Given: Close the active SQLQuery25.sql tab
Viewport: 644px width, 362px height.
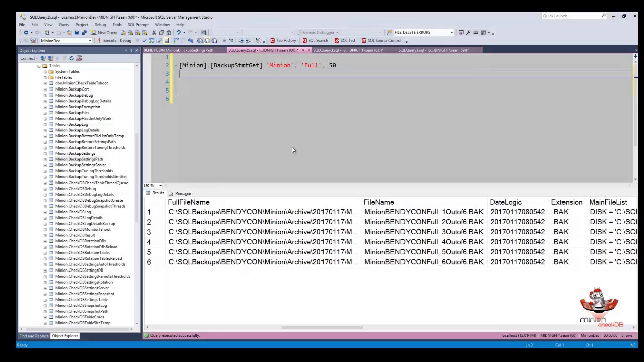Looking at the screenshot, I should (308, 50).
